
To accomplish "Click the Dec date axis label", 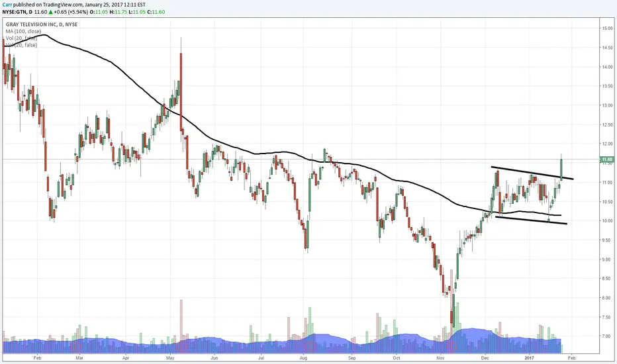I will [485, 358].
